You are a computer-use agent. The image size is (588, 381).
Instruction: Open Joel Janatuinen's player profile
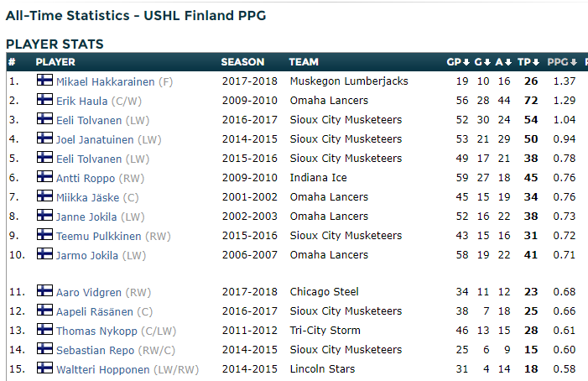click(x=95, y=139)
